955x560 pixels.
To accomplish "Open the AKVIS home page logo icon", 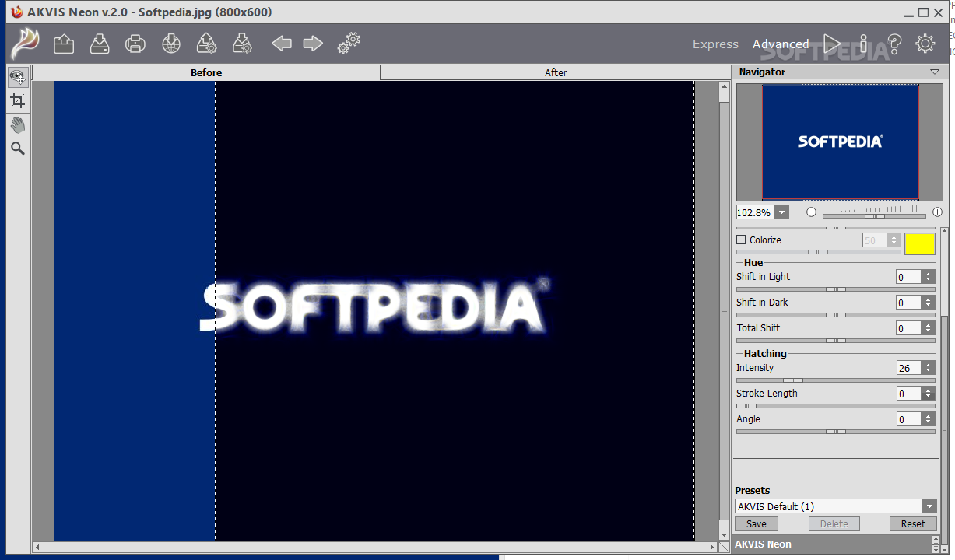I will [x=25, y=44].
